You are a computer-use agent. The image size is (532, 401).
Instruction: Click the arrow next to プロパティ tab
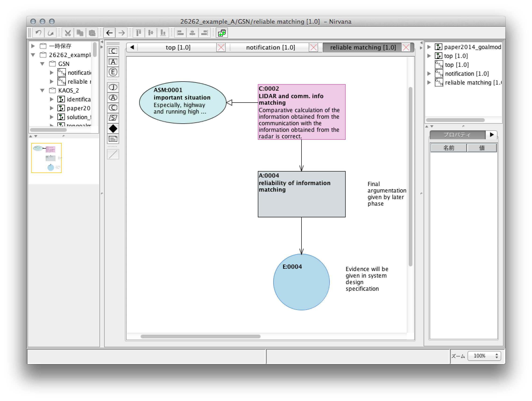coord(492,135)
